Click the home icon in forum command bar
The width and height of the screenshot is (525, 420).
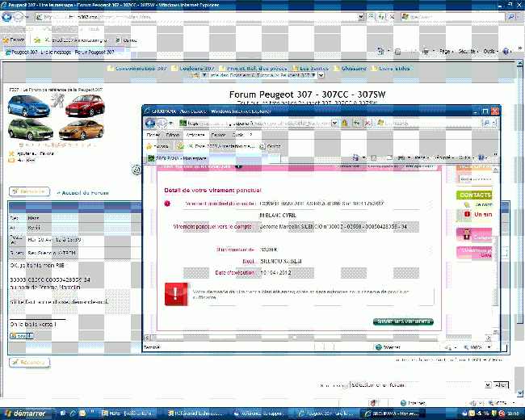pyautogui.click(x=380, y=51)
